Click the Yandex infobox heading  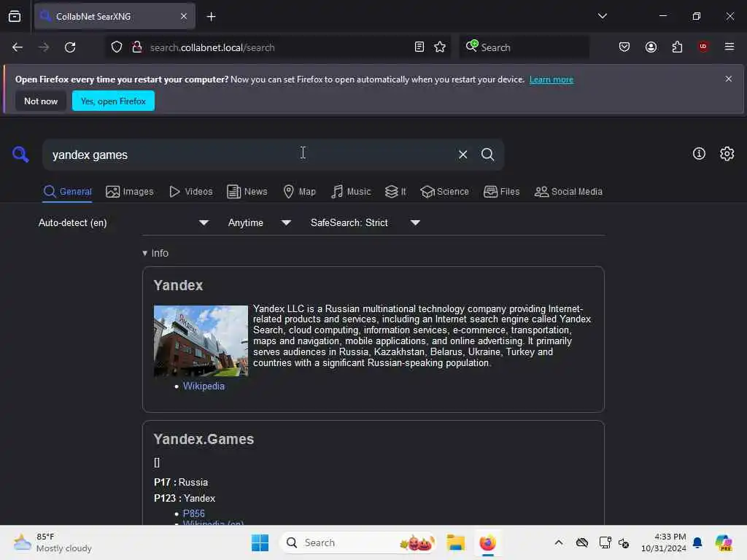pos(178,285)
